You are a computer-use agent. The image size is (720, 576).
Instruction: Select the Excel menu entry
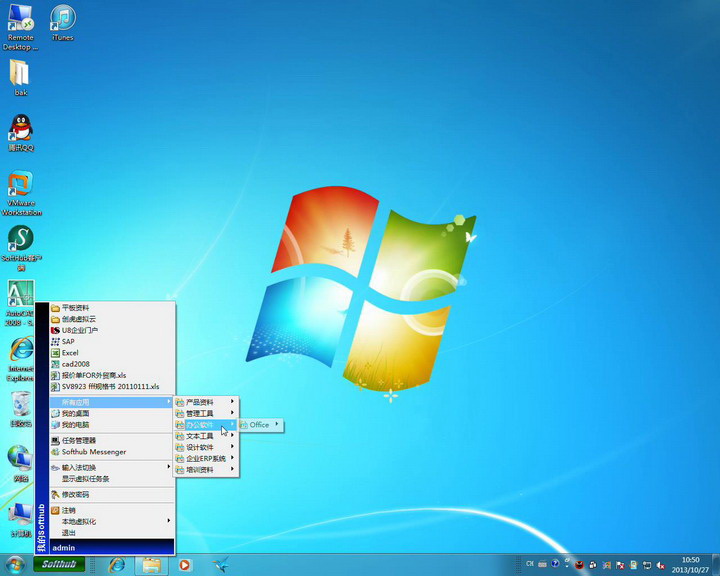tap(70, 353)
